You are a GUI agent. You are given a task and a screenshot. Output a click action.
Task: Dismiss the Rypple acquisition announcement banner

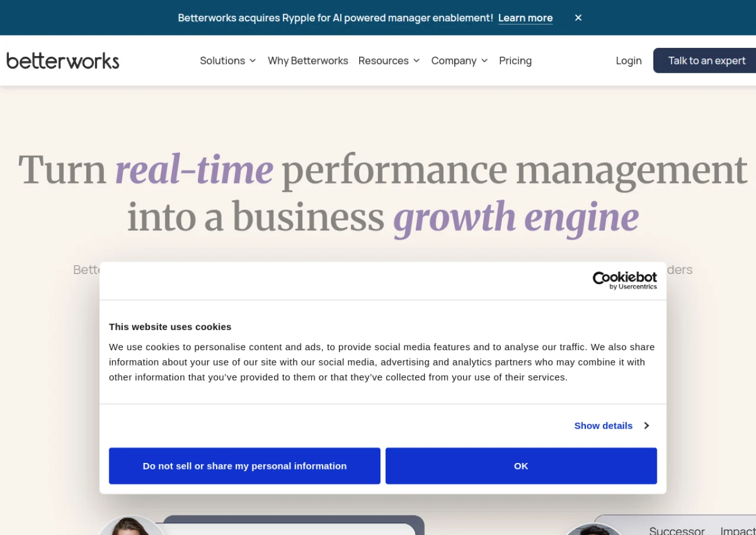pyautogui.click(x=578, y=18)
